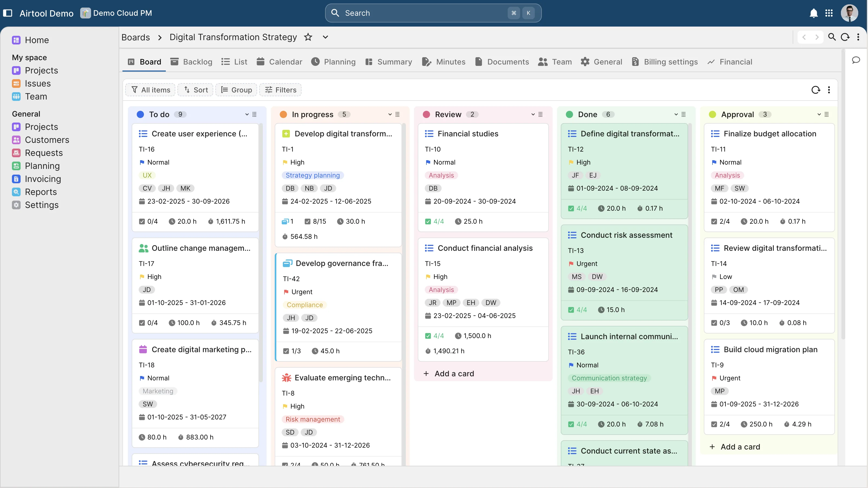The width and height of the screenshot is (868, 488).
Task: Expand the board title dropdown chevron
Action: [x=325, y=37]
